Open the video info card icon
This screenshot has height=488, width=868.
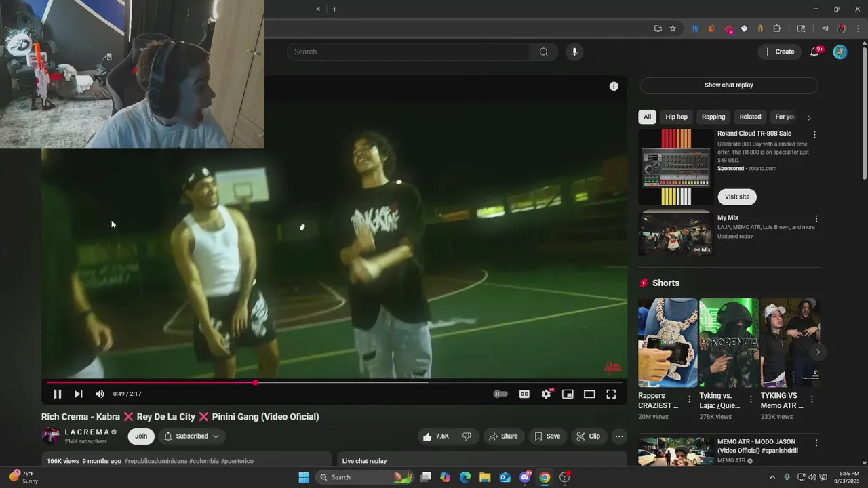[614, 86]
